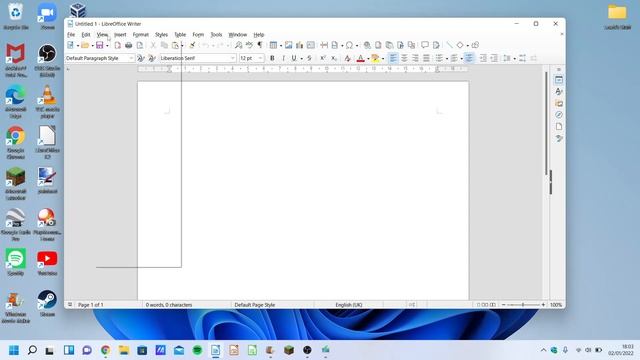Click the Open folder icon
The image size is (640, 360).
pos(85,45)
